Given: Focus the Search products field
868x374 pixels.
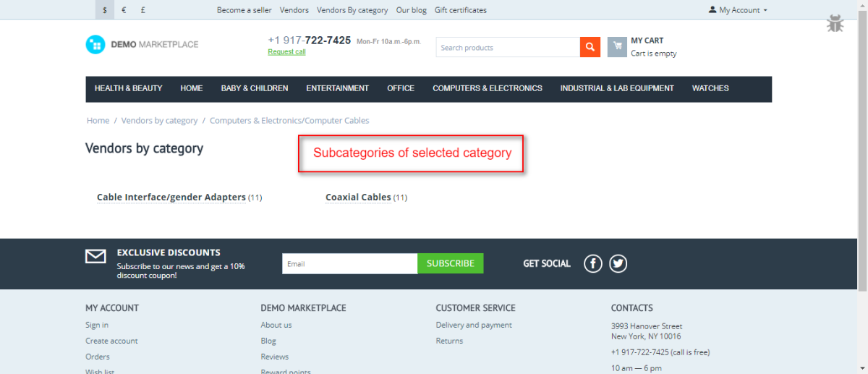Looking at the screenshot, I should tap(508, 47).
